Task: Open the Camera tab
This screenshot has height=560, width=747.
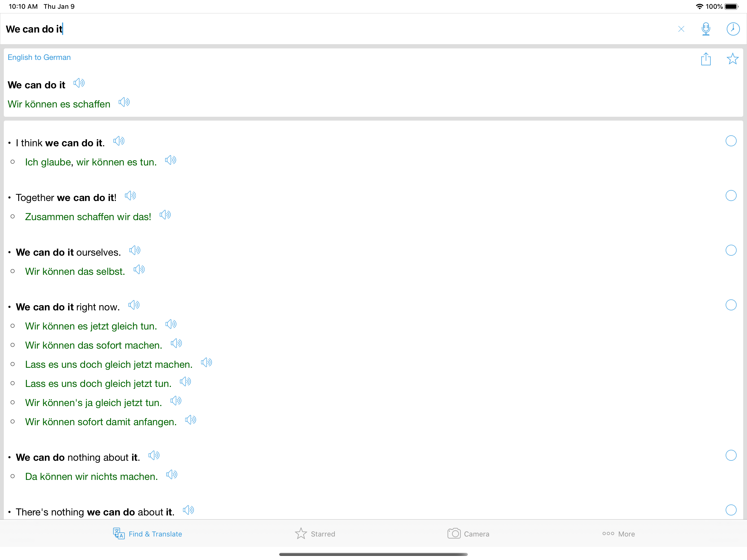Action: (x=468, y=534)
